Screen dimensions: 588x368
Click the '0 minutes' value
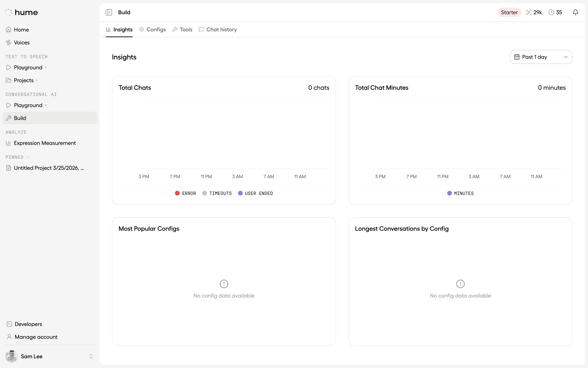click(552, 88)
